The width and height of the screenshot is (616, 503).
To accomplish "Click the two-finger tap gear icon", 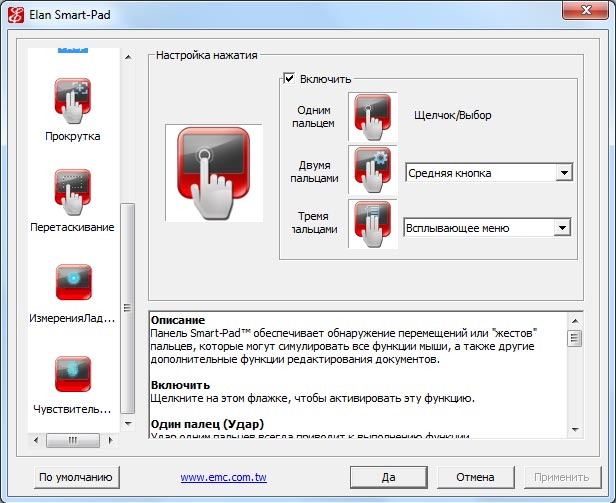I will click(372, 170).
